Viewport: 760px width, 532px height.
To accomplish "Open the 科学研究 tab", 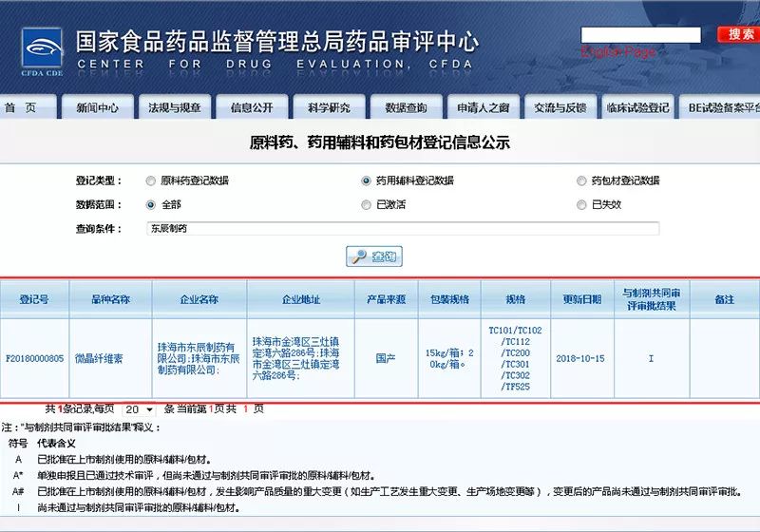I will [329, 107].
